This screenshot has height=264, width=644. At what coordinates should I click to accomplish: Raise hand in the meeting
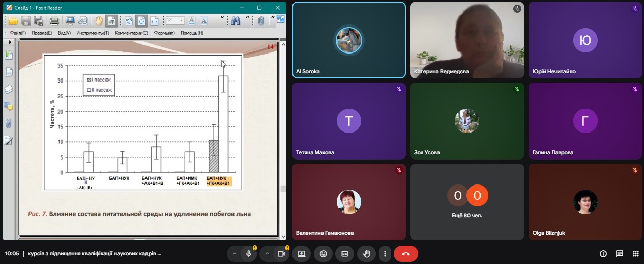pos(367,253)
